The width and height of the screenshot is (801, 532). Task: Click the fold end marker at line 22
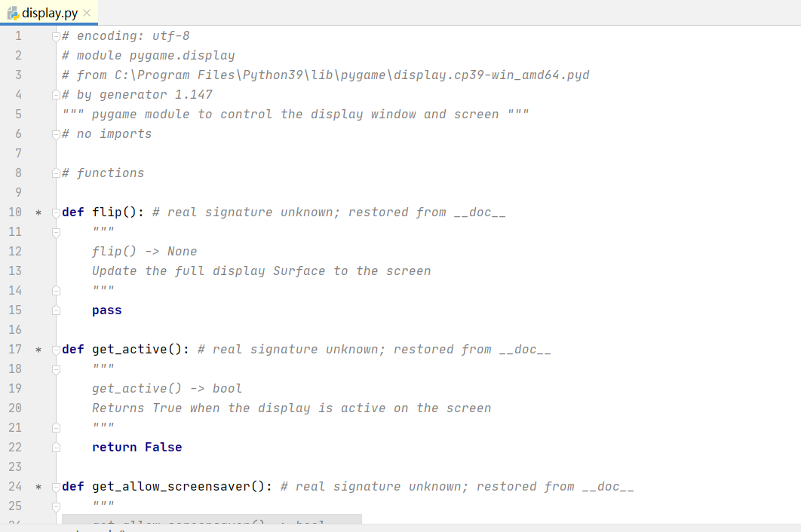point(57,448)
